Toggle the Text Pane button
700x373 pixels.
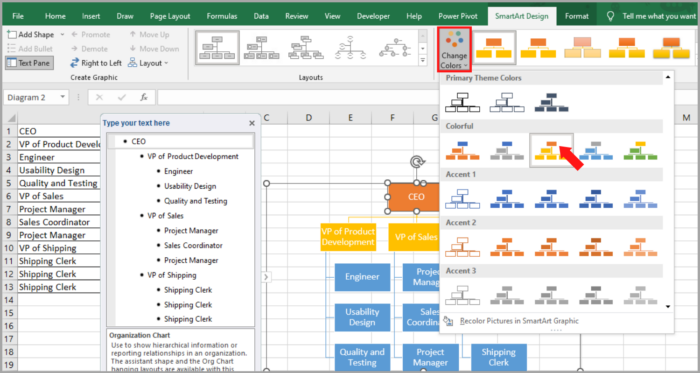[x=29, y=63]
